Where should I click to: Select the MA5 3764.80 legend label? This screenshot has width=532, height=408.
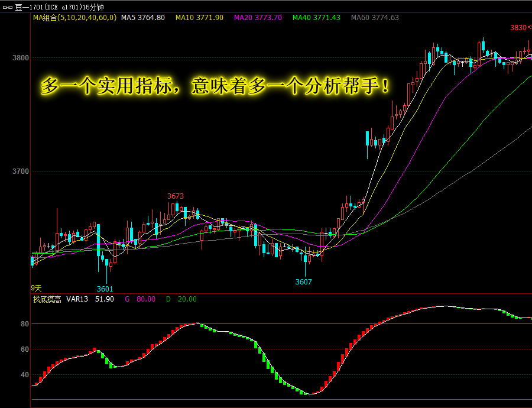[142, 18]
